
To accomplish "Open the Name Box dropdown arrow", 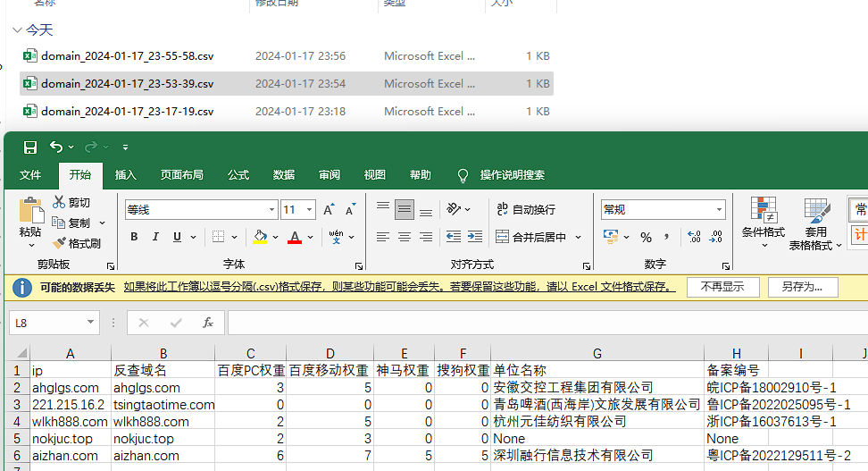I will click(x=90, y=323).
